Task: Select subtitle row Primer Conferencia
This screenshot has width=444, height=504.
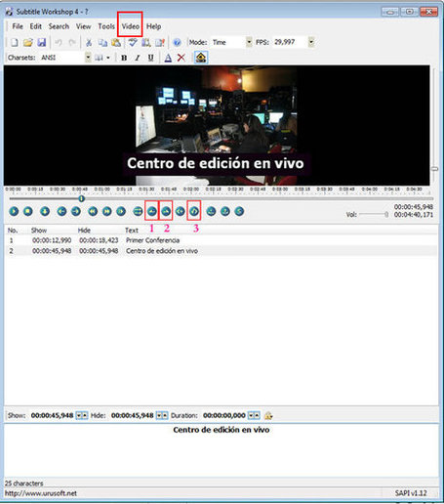Action: click(x=222, y=240)
